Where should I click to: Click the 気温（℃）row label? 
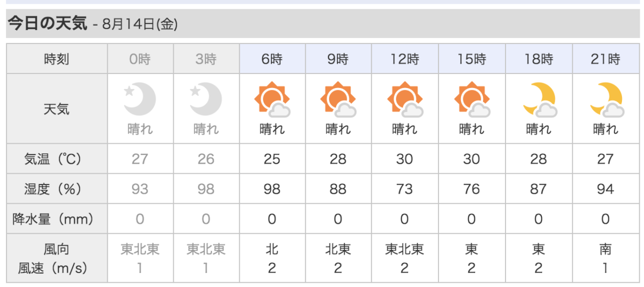pyautogui.click(x=56, y=159)
